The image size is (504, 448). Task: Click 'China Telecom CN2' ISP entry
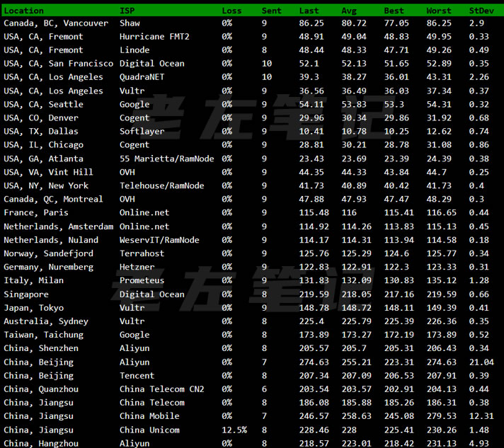point(161,389)
